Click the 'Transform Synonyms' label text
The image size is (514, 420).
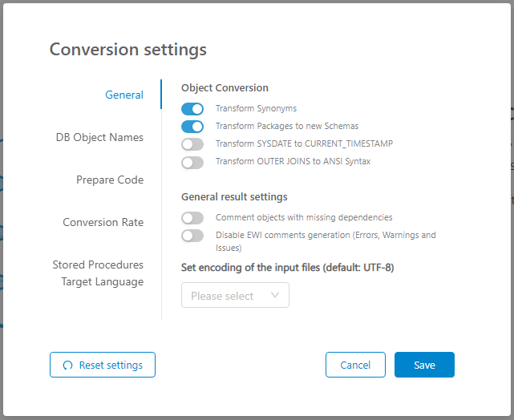click(x=256, y=109)
